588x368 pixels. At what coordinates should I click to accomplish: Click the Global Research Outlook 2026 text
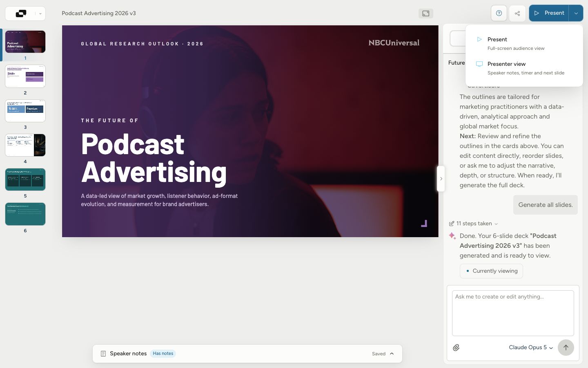pos(142,44)
